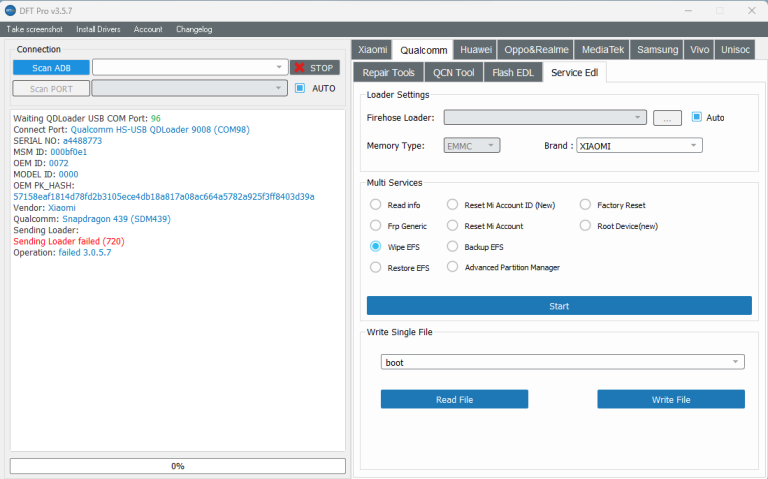Click the Scan ADB button
Screen dimensions: 768x479
point(51,68)
